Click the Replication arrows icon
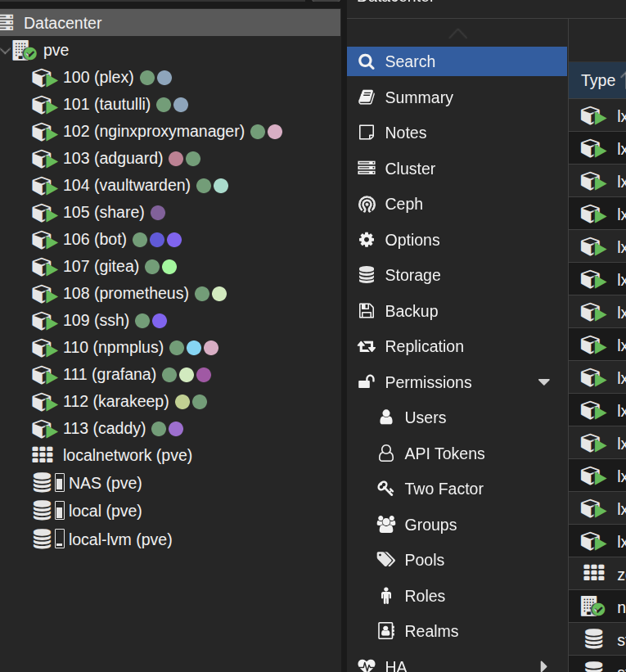626x672 pixels. (367, 347)
